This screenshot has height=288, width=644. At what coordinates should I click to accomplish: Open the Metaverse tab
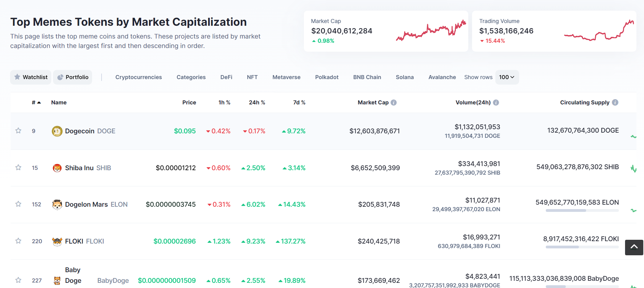pos(286,77)
